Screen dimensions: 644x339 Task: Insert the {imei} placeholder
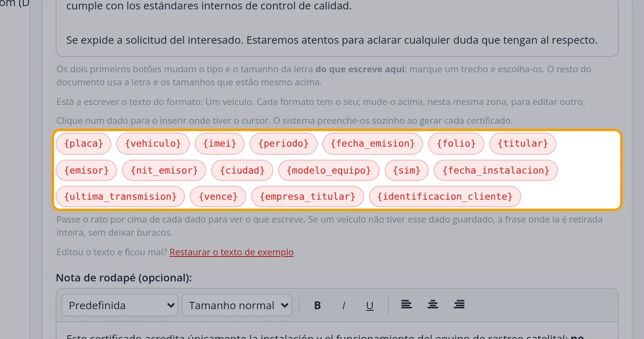tap(219, 144)
